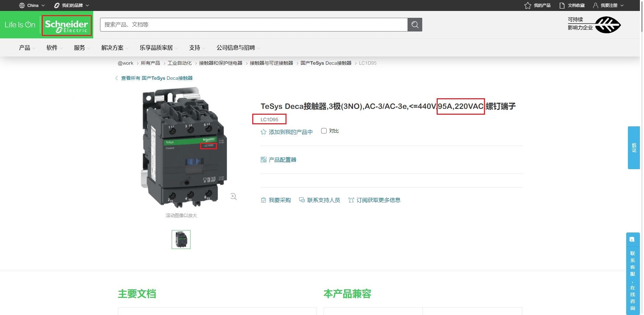Expand the 我要注册 dropdown arrow
Image resolution: width=644 pixels, height=315 pixels.
(x=622, y=5)
